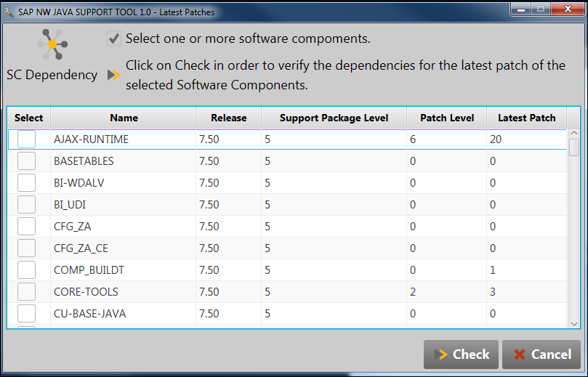
Task: Click the Cancel button
Action: (541, 354)
